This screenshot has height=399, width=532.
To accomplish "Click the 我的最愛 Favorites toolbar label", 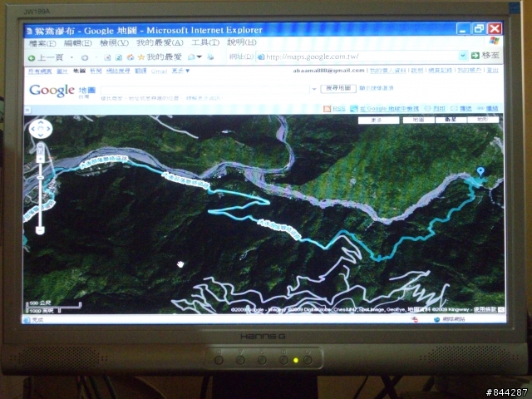I will point(165,57).
